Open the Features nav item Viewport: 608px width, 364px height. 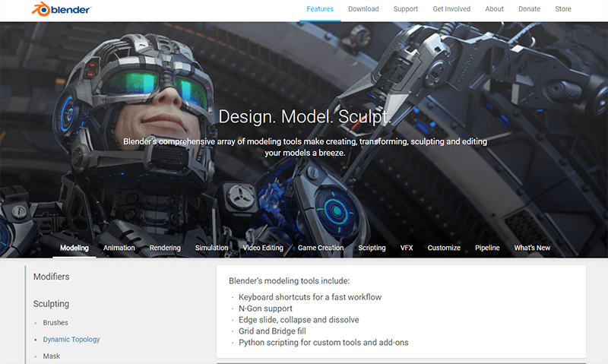click(320, 9)
